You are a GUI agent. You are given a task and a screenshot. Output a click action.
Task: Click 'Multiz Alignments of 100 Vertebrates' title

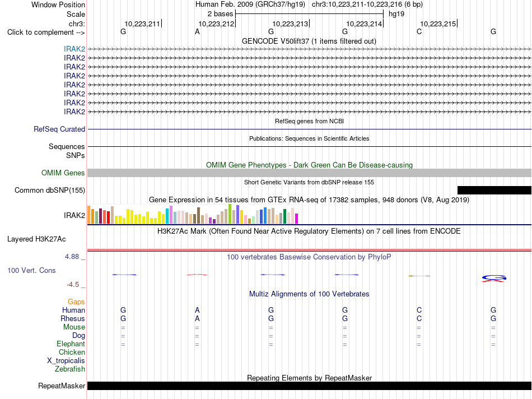pos(309,294)
